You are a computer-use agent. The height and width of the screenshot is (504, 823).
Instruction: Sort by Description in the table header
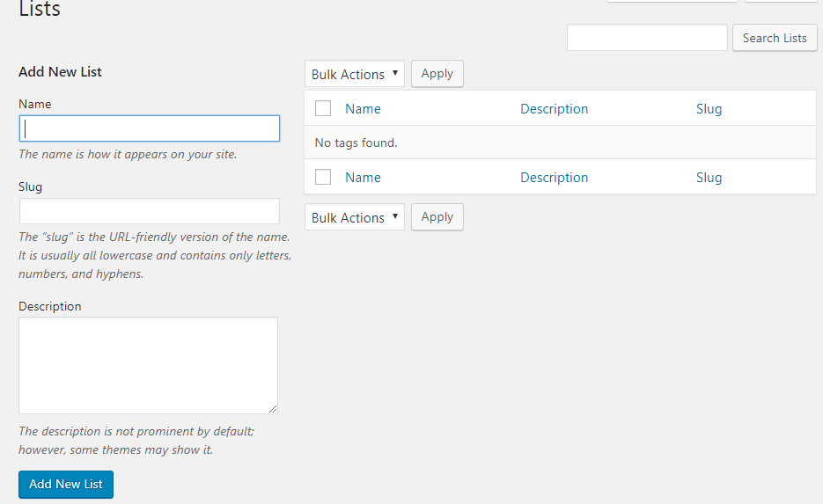point(554,109)
